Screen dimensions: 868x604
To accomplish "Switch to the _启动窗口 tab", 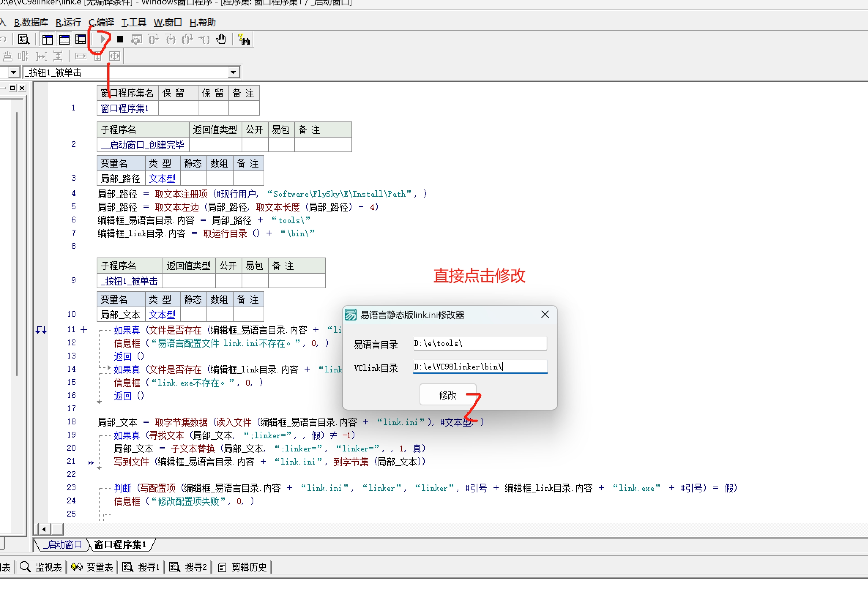I will (x=62, y=544).
